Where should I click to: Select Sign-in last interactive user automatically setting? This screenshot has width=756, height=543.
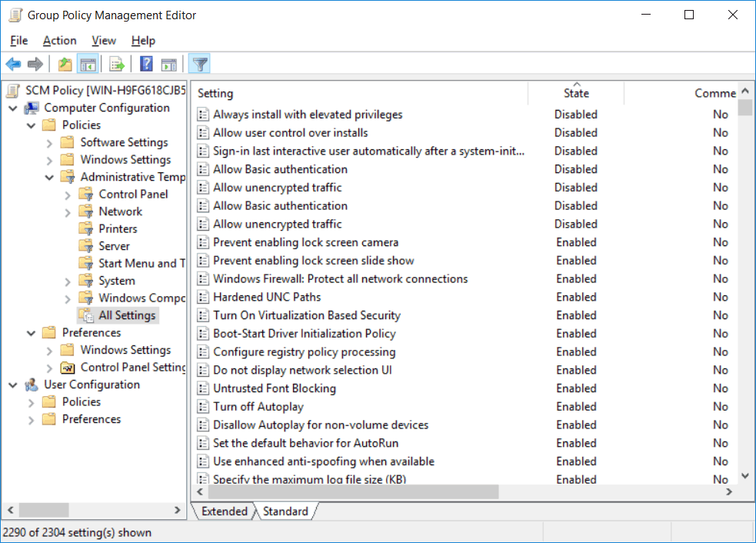click(x=368, y=151)
